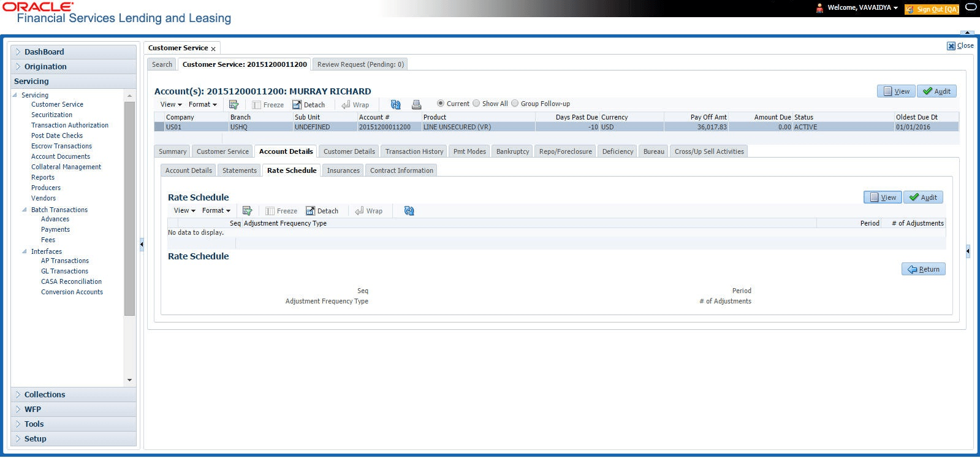Collapse the left navigation panel splitter
Viewport: 980px width, 458px height.
(x=142, y=244)
